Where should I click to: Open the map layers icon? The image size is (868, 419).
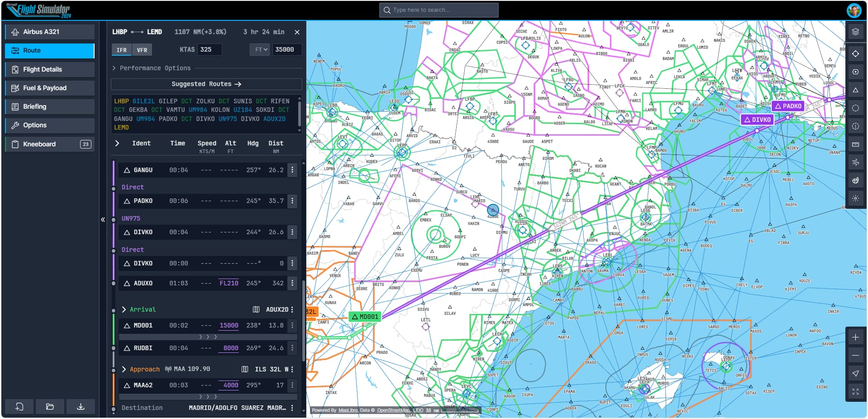855,32
